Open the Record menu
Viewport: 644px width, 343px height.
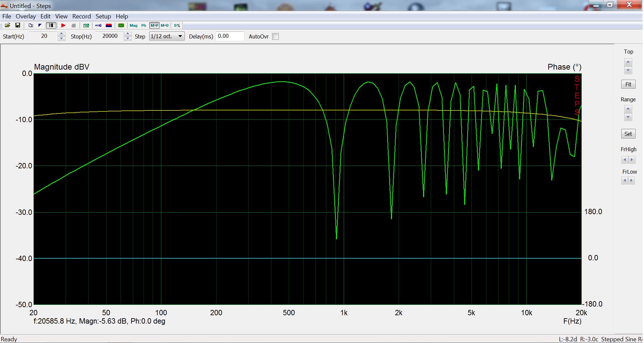[81, 16]
